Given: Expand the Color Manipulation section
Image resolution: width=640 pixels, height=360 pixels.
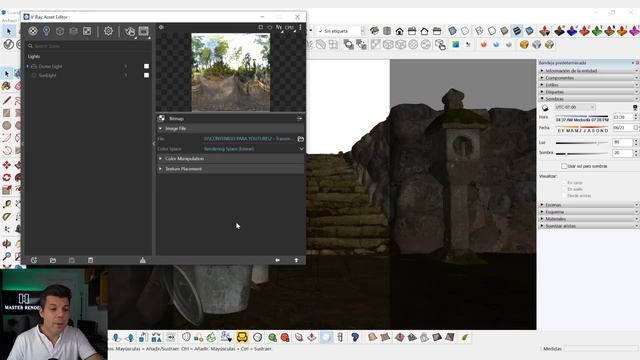Looking at the screenshot, I should click(160, 158).
